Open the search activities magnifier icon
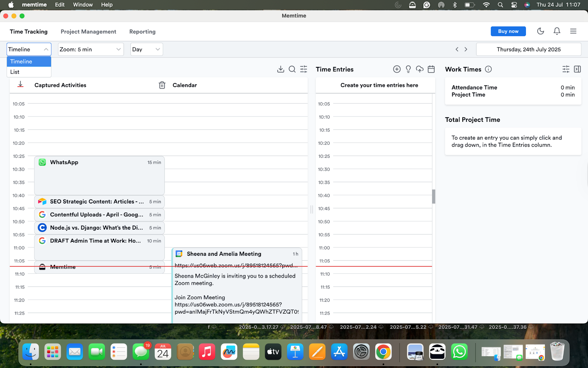Viewport: 588px width, 368px height. (x=292, y=69)
